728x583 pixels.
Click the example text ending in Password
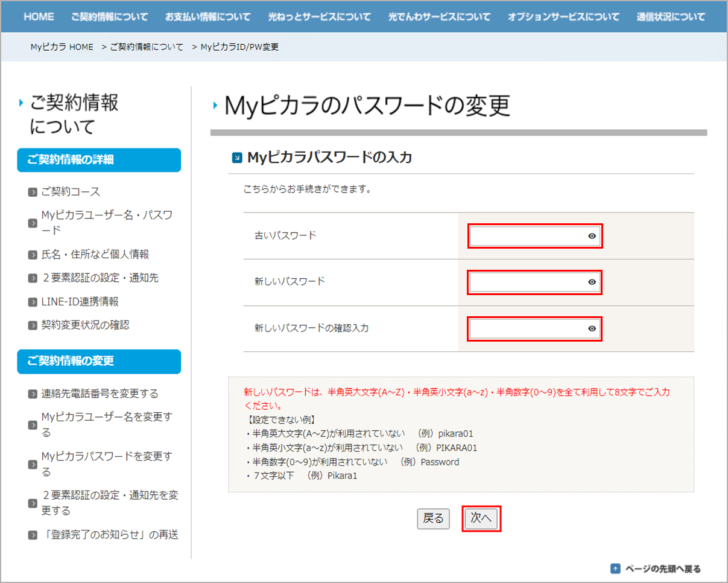point(352,462)
